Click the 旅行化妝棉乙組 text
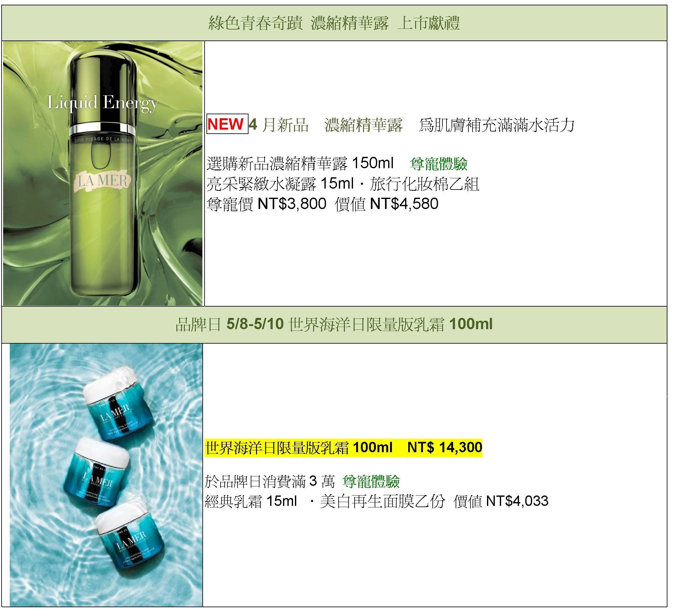This screenshot has width=674, height=616. point(425,184)
